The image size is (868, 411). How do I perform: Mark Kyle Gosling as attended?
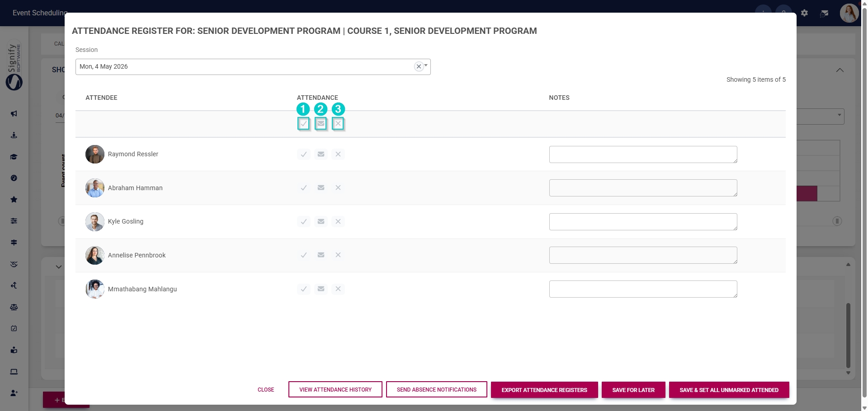[x=304, y=221]
